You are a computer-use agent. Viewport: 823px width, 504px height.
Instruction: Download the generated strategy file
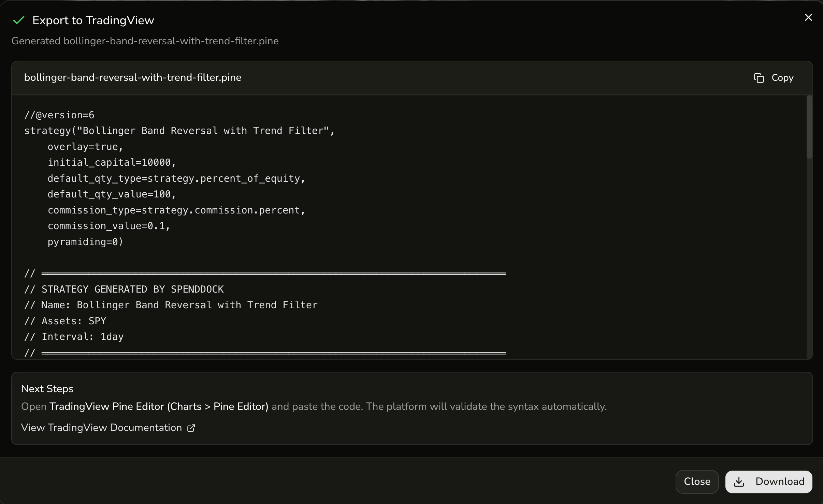(x=769, y=481)
